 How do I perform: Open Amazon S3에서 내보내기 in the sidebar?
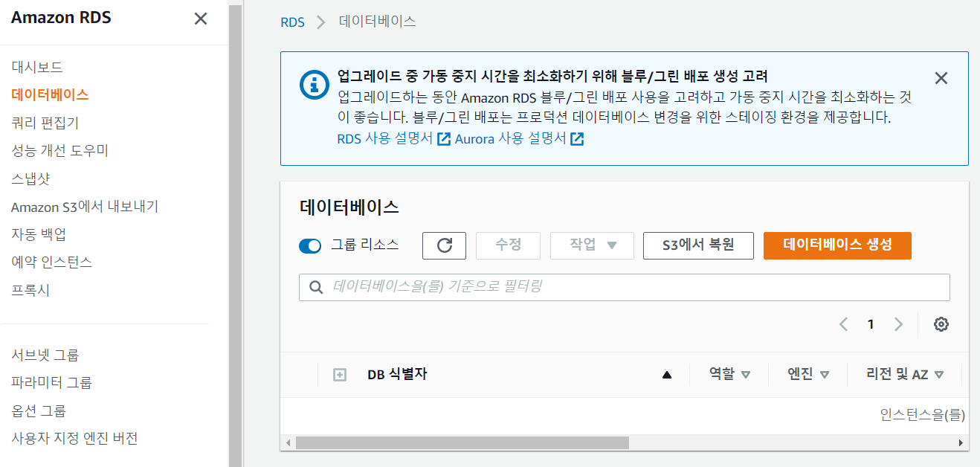coord(85,207)
